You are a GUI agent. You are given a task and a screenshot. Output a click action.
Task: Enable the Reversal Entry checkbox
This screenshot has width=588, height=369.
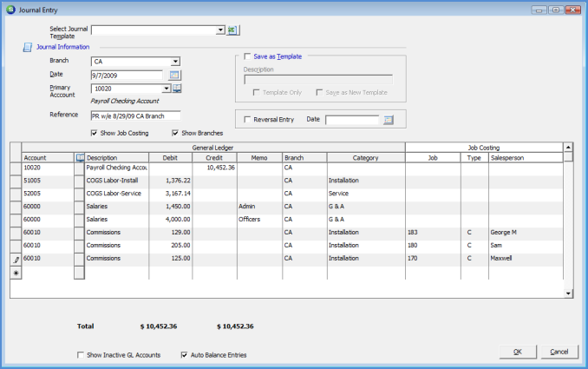point(247,119)
